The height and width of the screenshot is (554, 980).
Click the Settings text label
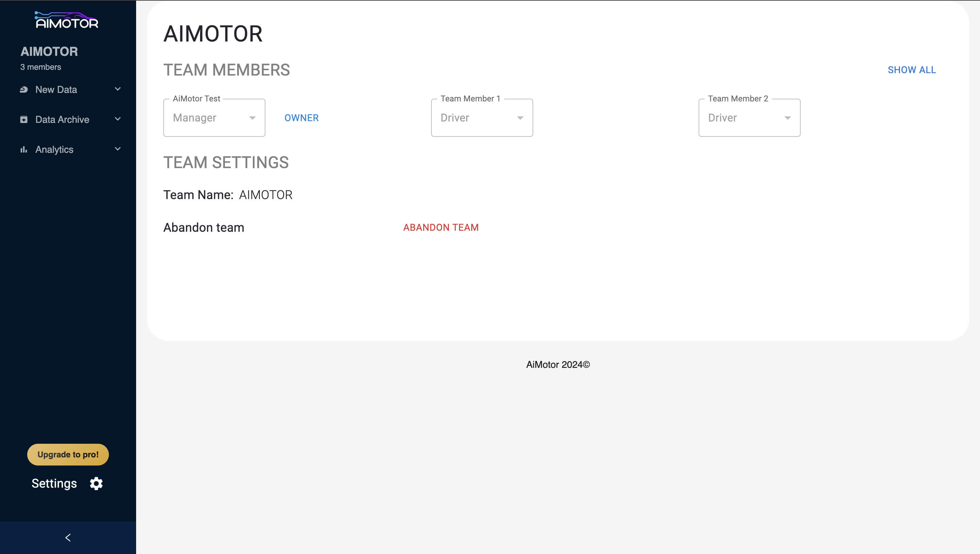pyautogui.click(x=54, y=483)
